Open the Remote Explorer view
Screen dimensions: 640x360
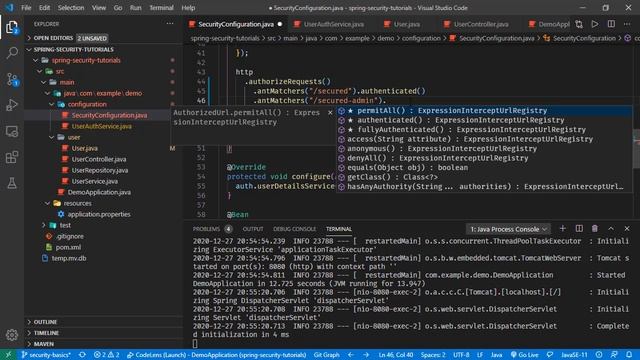pos(12,131)
